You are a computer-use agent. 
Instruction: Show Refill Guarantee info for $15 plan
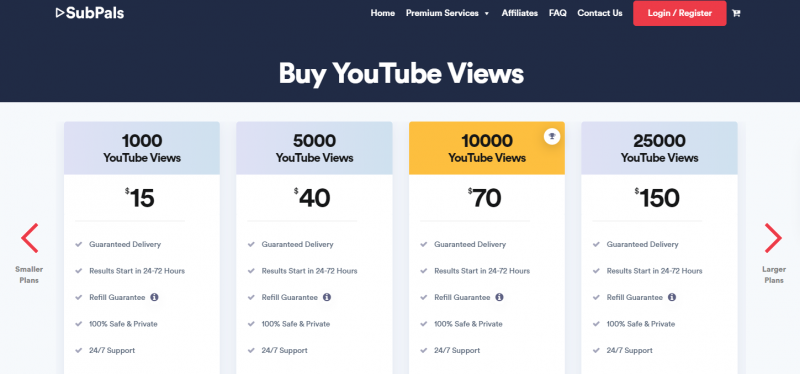(155, 297)
